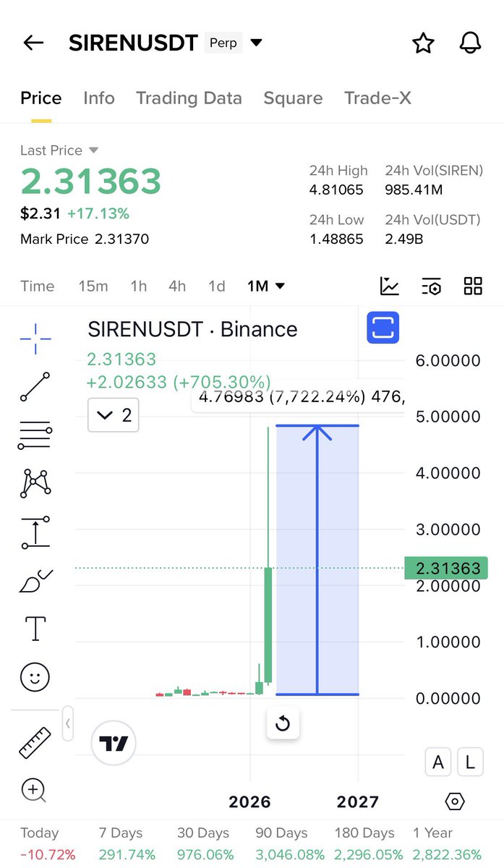Open the Square tab
This screenshot has height=868, width=504.
[293, 98]
